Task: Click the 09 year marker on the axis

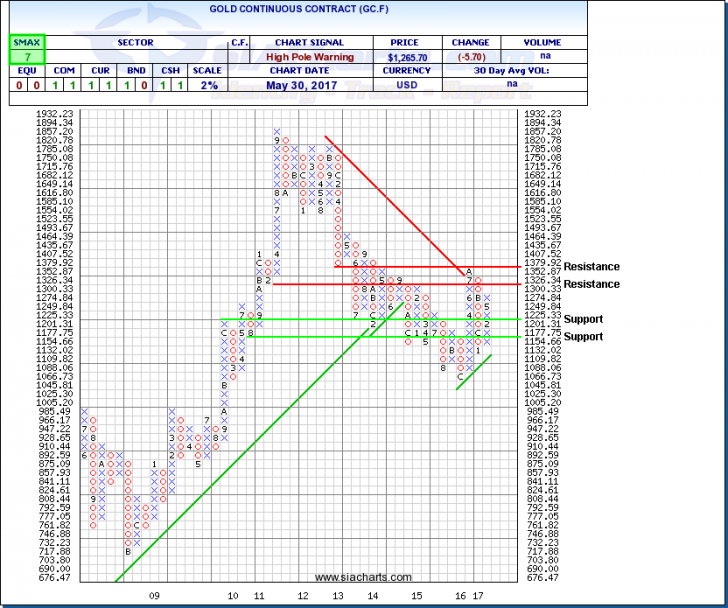Action: (x=155, y=595)
